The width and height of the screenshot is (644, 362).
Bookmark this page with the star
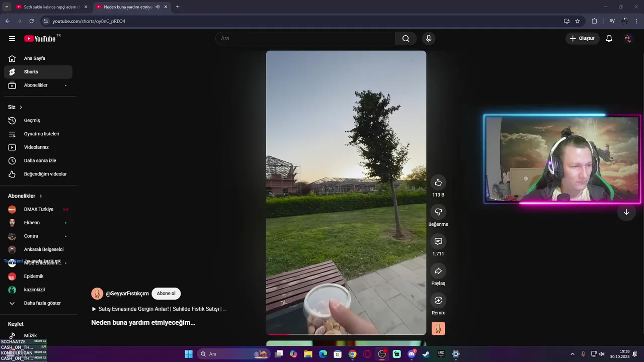pyautogui.click(x=578, y=21)
